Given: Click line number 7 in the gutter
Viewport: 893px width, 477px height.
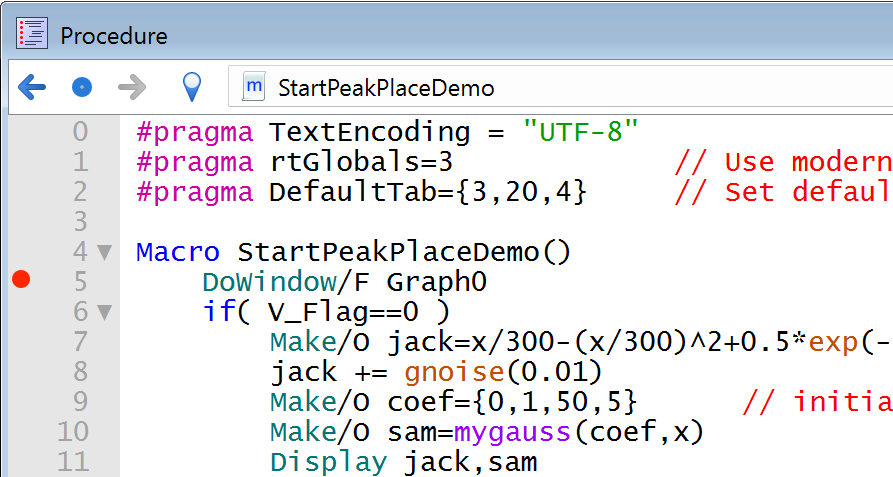Looking at the screenshot, I should [x=80, y=342].
